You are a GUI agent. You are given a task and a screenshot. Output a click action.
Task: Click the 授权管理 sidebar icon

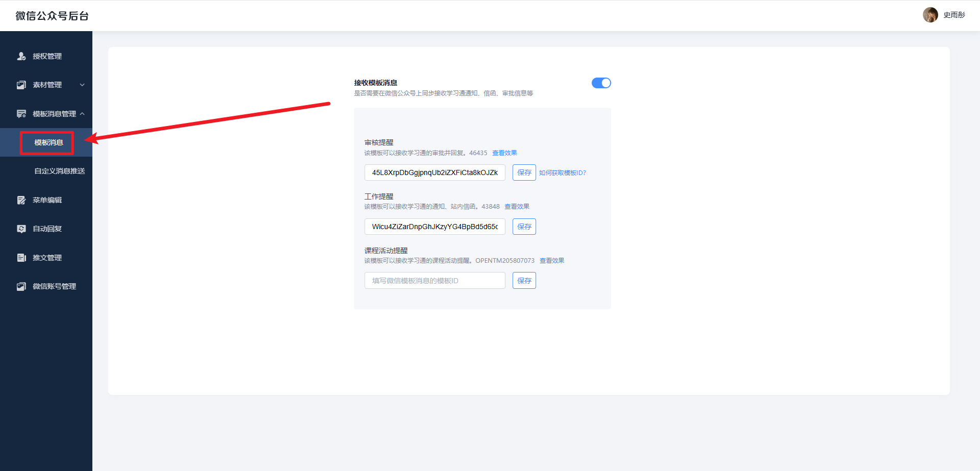tap(21, 56)
